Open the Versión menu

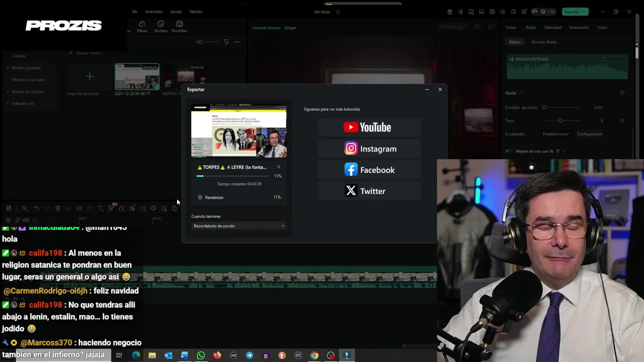tap(196, 12)
